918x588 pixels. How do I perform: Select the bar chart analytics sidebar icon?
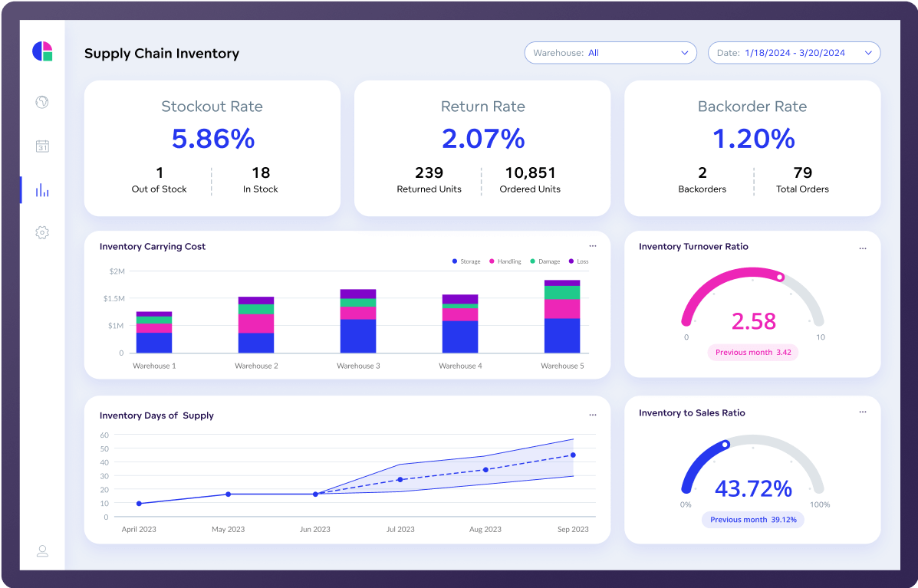click(x=42, y=190)
